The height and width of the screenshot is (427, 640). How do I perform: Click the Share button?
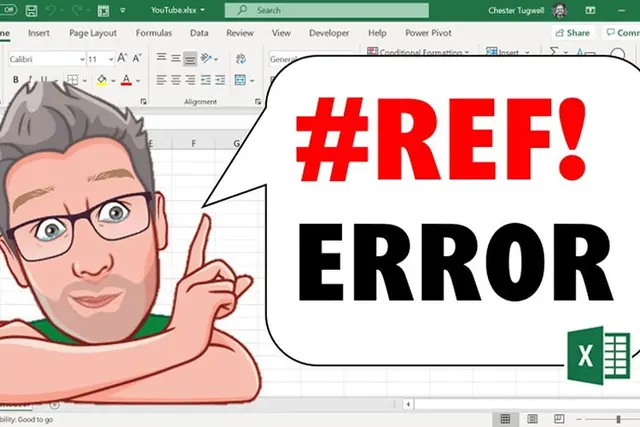573,33
